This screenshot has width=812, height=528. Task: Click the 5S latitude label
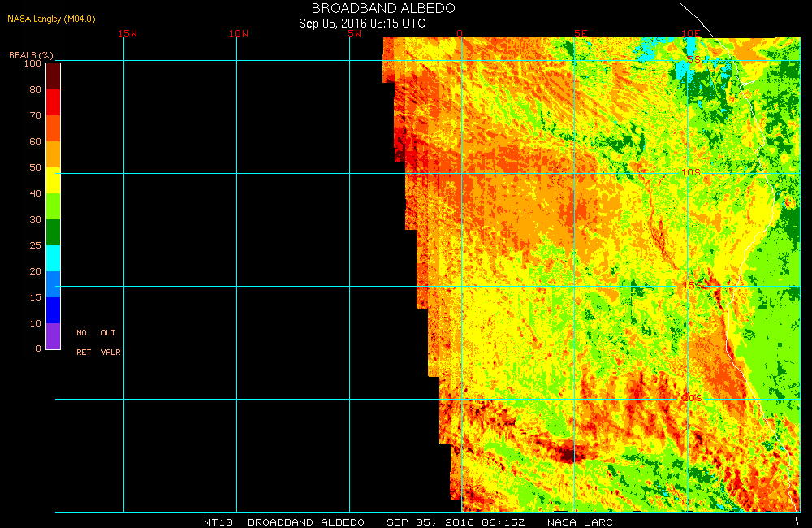pos(694,59)
